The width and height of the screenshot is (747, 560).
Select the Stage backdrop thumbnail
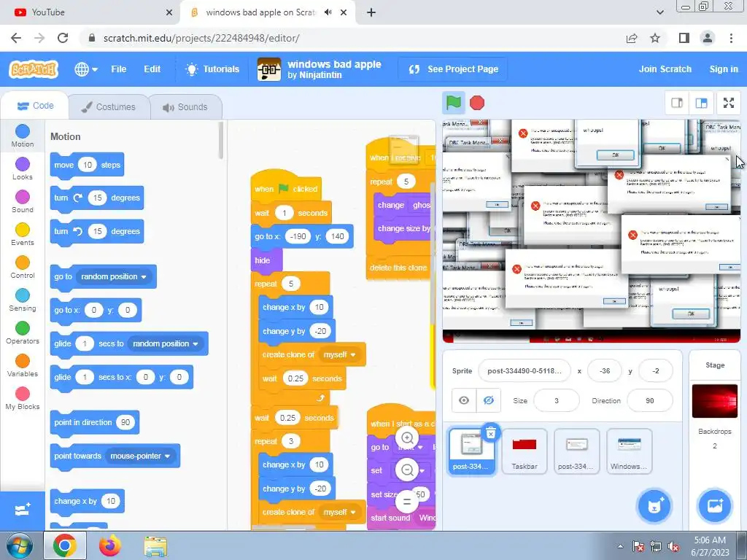[715, 401]
